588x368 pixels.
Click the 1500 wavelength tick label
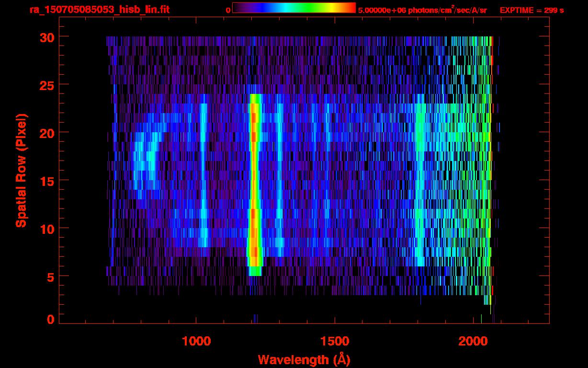(335, 341)
